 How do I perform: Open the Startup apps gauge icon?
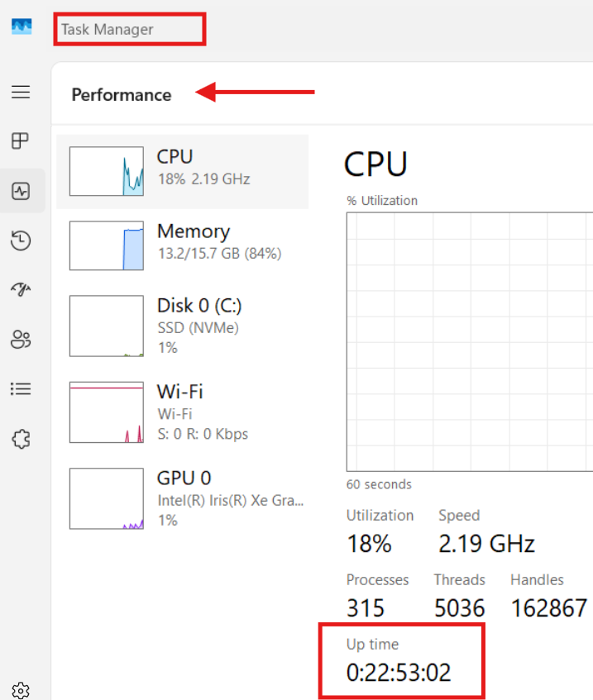[x=21, y=289]
